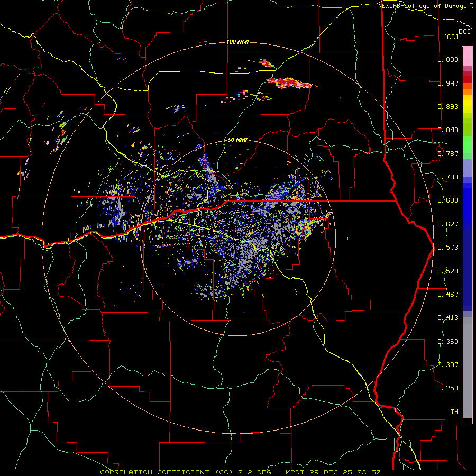Image resolution: width=476 pixels, height=476 pixels.
Task: Click the pink top segment of the color bar
Action: point(467,56)
